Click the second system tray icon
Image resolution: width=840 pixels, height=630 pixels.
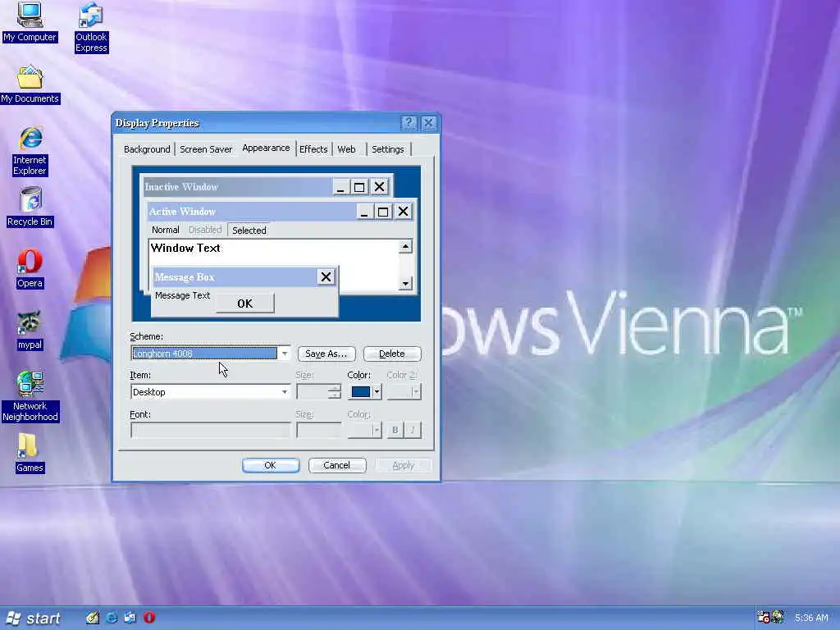pyautogui.click(x=778, y=617)
